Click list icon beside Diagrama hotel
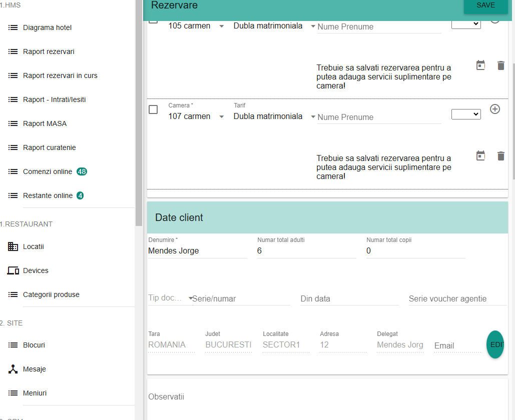Screen dimensions: 515x420 click(x=13, y=27)
